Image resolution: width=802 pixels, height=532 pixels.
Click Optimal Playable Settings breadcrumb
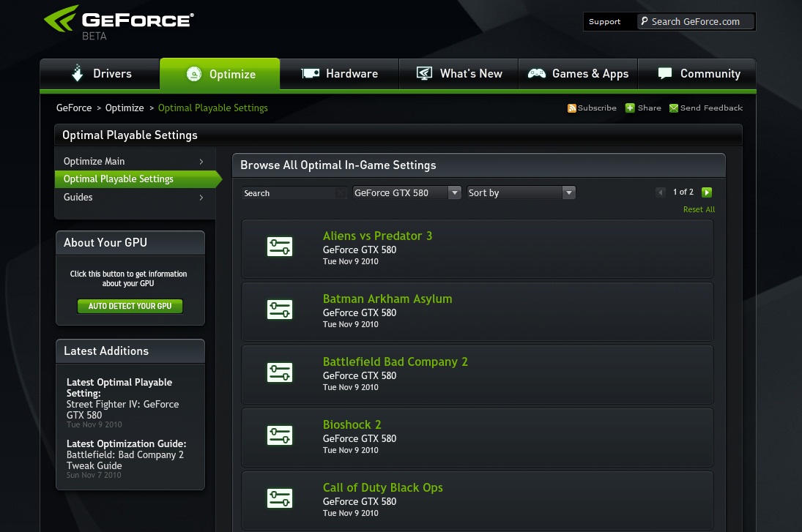[x=213, y=108]
